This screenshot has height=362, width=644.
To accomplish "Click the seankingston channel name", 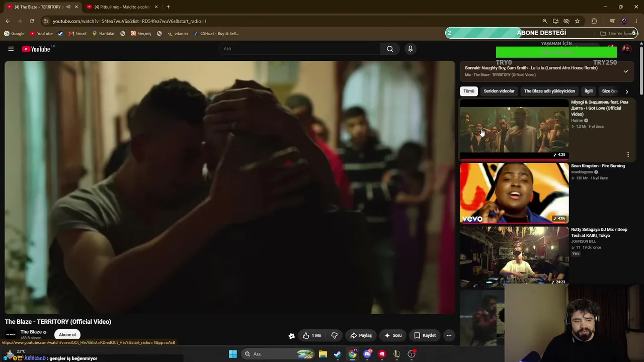I will pos(582,172).
